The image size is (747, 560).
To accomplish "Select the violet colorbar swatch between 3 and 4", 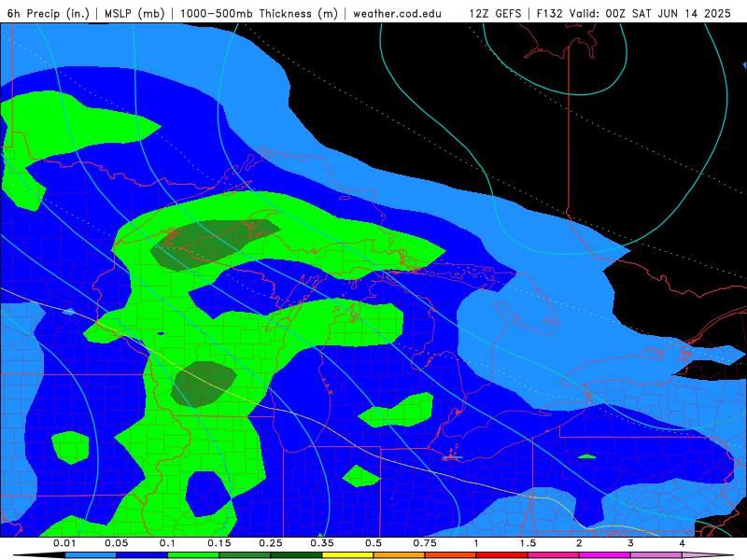I will point(656,555).
